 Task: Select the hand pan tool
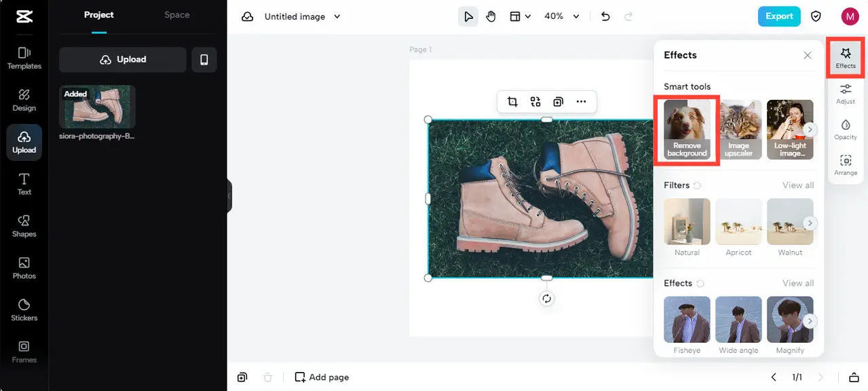[x=491, y=16]
